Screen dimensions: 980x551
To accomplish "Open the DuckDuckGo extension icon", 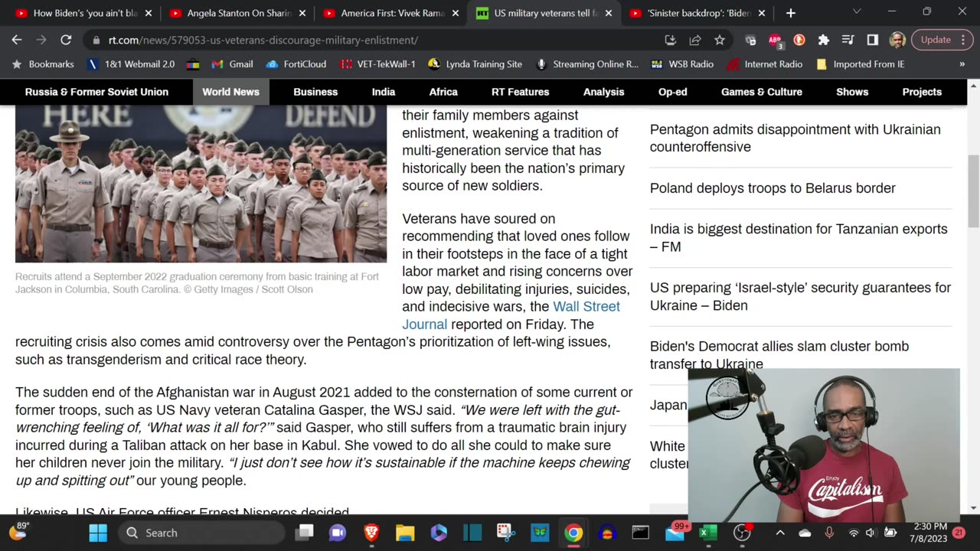I will pos(799,40).
